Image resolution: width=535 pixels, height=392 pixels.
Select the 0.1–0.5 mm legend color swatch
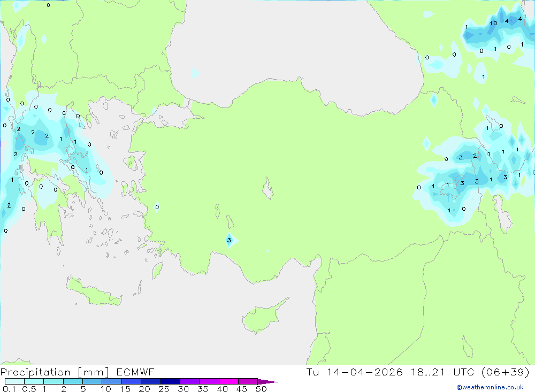tap(14, 381)
